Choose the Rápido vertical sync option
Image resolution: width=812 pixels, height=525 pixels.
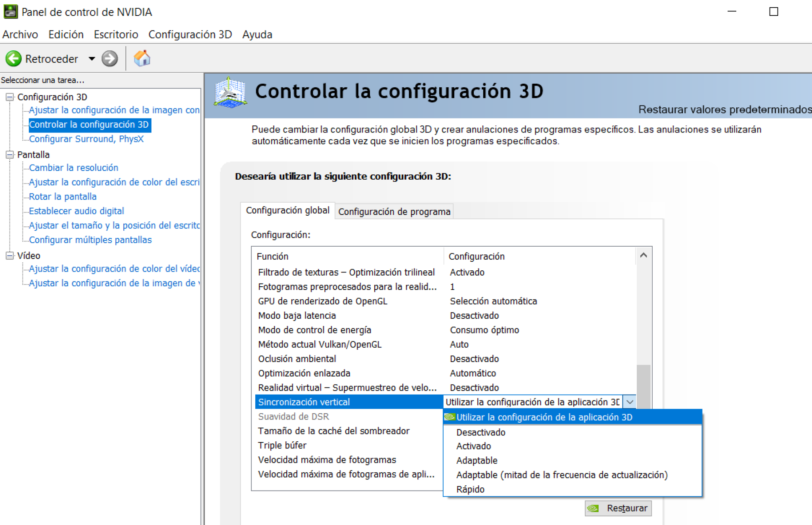click(470, 489)
